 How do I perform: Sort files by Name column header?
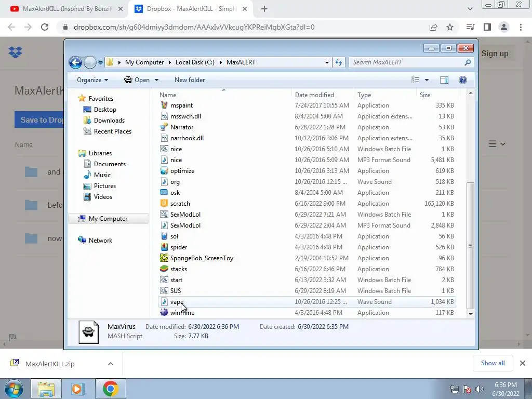[x=224, y=95]
